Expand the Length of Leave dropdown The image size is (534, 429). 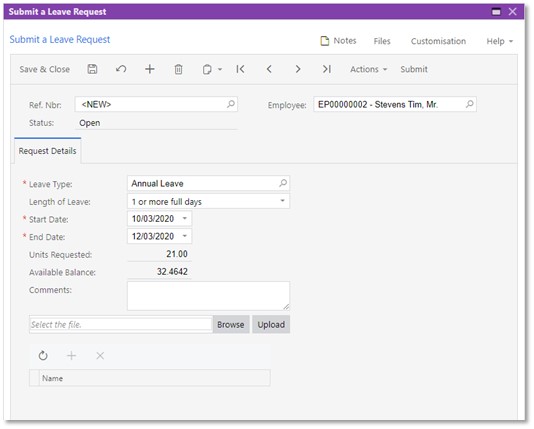click(282, 201)
